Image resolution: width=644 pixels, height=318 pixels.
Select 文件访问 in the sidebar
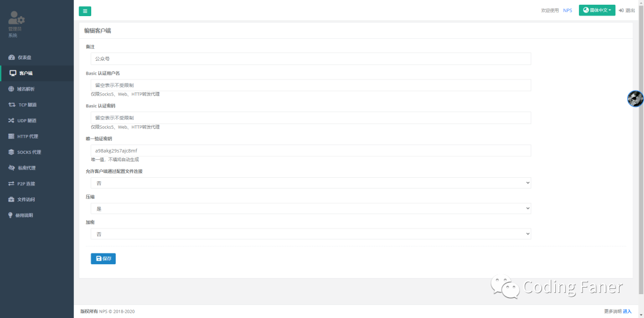(x=26, y=199)
